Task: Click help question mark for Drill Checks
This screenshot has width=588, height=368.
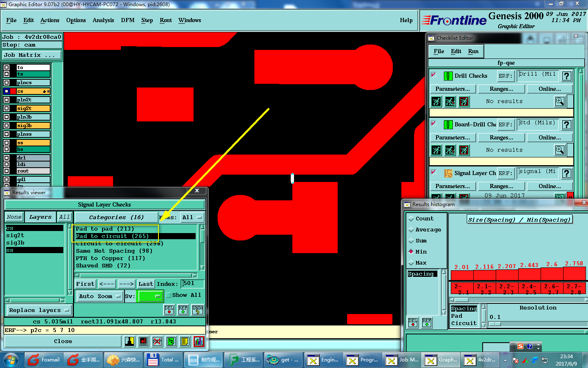Action: (x=566, y=76)
